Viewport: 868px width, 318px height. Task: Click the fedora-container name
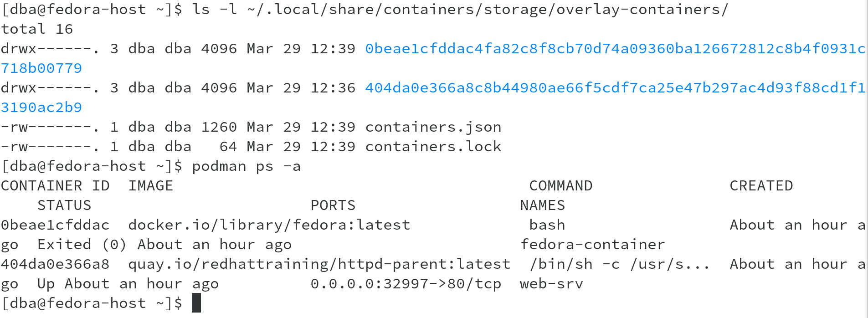[x=592, y=245]
